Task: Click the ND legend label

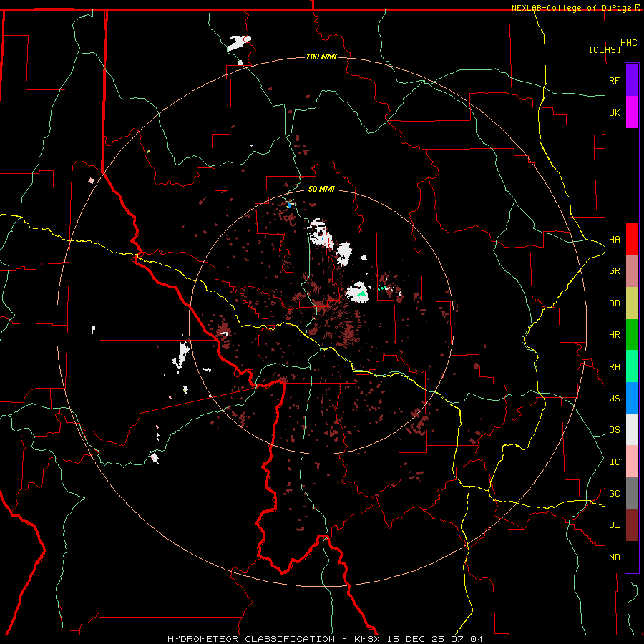Action: tap(614, 557)
